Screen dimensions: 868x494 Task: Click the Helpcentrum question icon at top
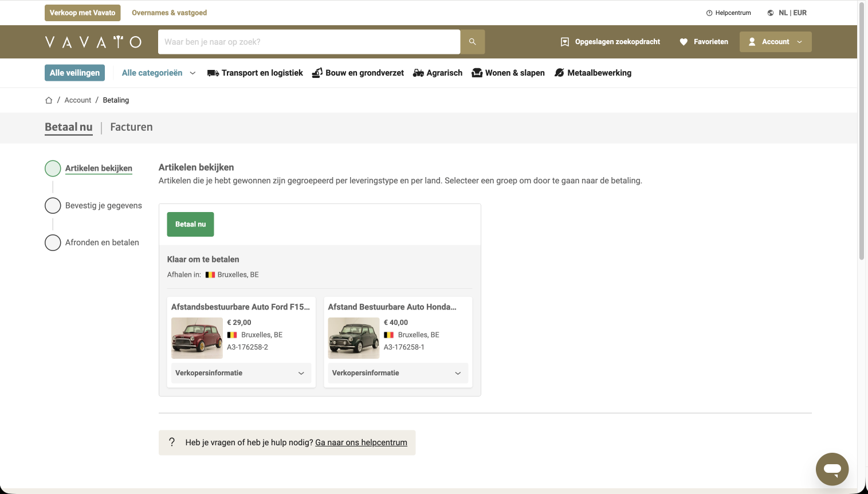(x=709, y=13)
